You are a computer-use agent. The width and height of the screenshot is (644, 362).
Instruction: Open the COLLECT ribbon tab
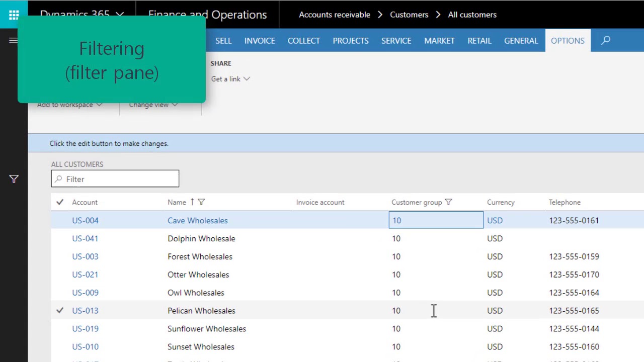[304, 41]
